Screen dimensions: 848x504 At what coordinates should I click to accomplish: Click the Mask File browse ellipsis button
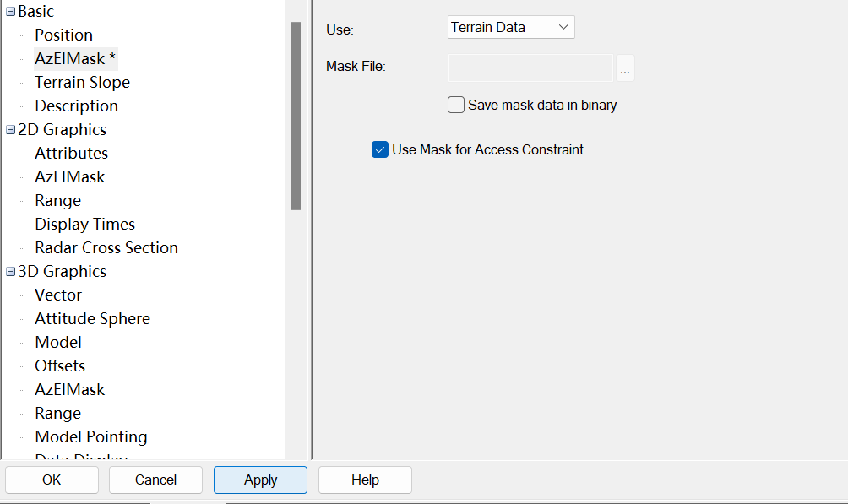(625, 68)
